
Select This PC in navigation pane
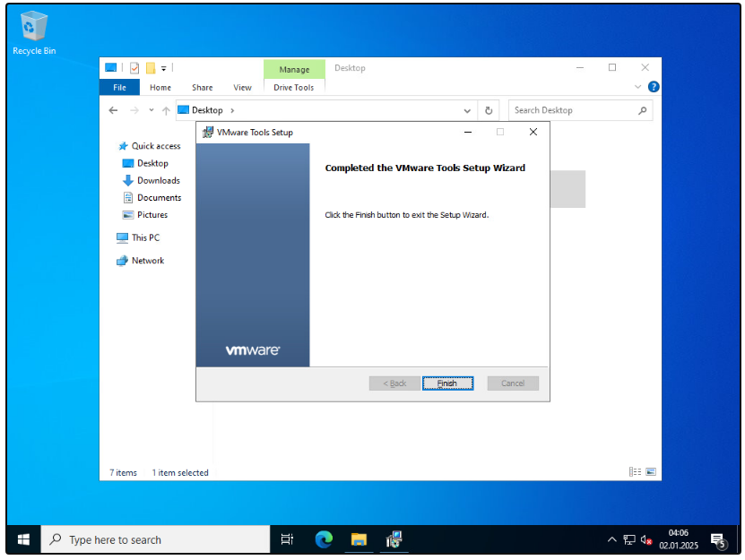point(138,237)
